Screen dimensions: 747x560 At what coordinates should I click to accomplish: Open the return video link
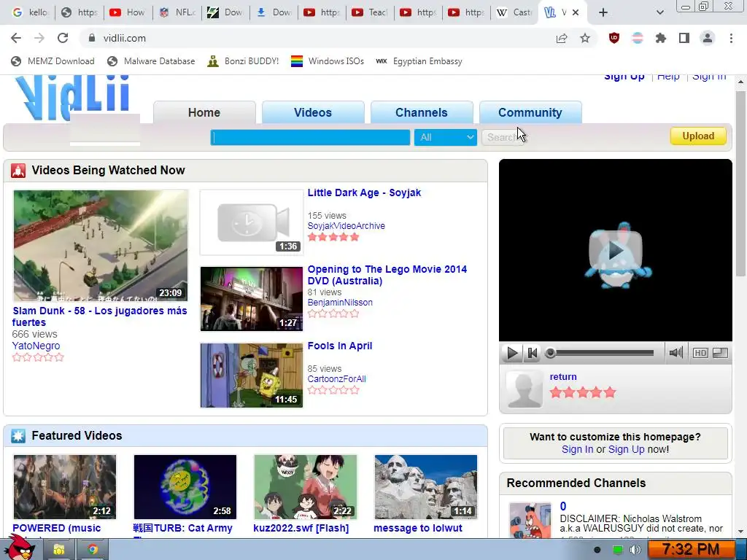562,377
